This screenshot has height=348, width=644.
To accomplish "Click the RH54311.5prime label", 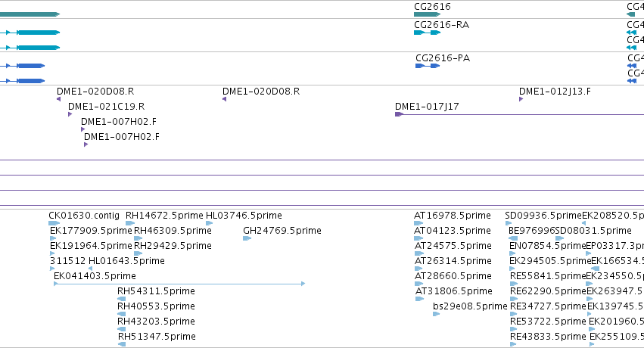I will click(x=156, y=291).
